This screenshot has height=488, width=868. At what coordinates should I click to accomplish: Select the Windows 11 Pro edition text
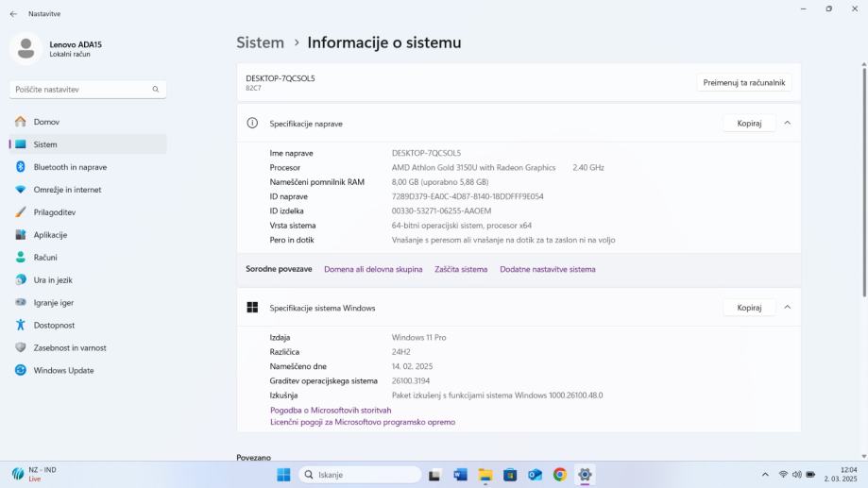coord(419,338)
